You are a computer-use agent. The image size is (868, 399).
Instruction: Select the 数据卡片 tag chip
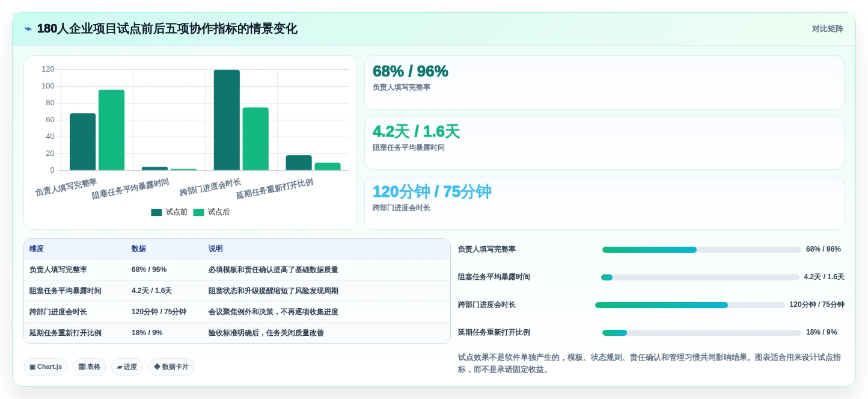coord(171,367)
